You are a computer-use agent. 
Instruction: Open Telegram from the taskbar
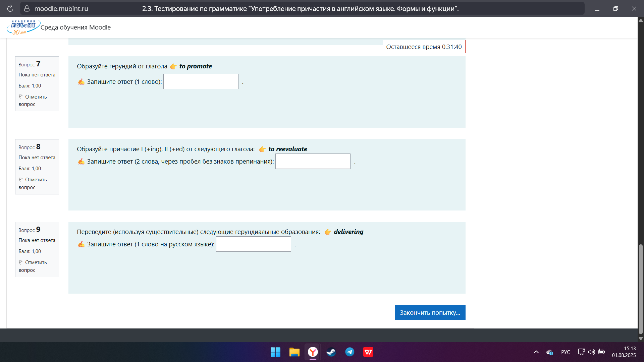350,352
